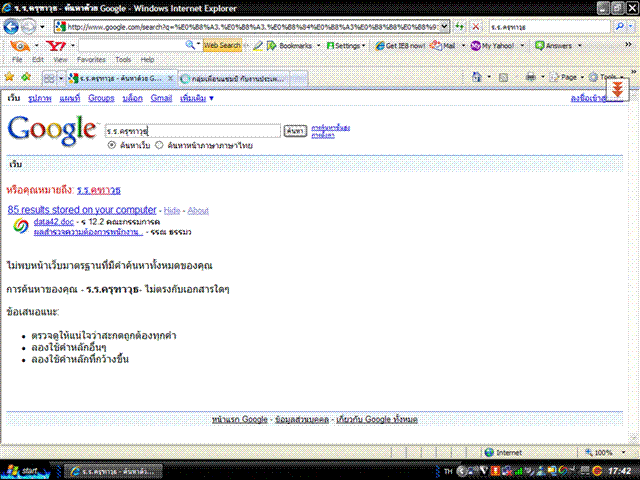The height and width of the screenshot is (480, 640).
Task: Open the Favorites star icon
Action: (10, 77)
